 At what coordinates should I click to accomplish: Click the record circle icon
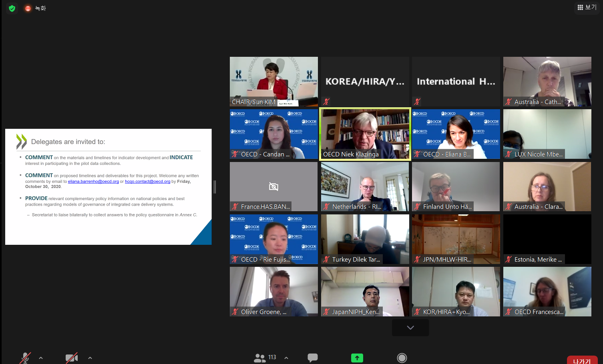pyautogui.click(x=402, y=358)
